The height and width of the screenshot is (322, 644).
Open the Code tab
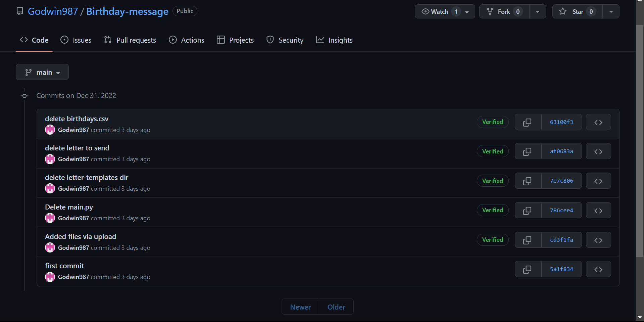pyautogui.click(x=34, y=40)
